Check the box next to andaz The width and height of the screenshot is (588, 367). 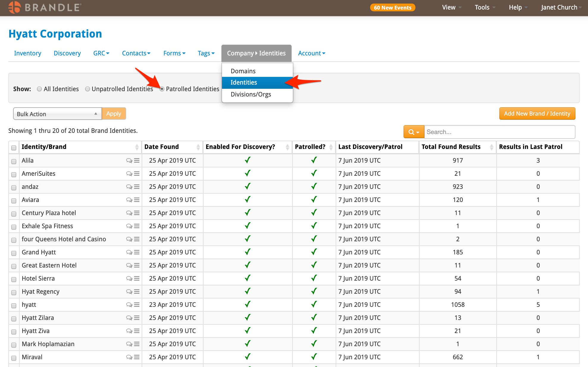point(14,188)
